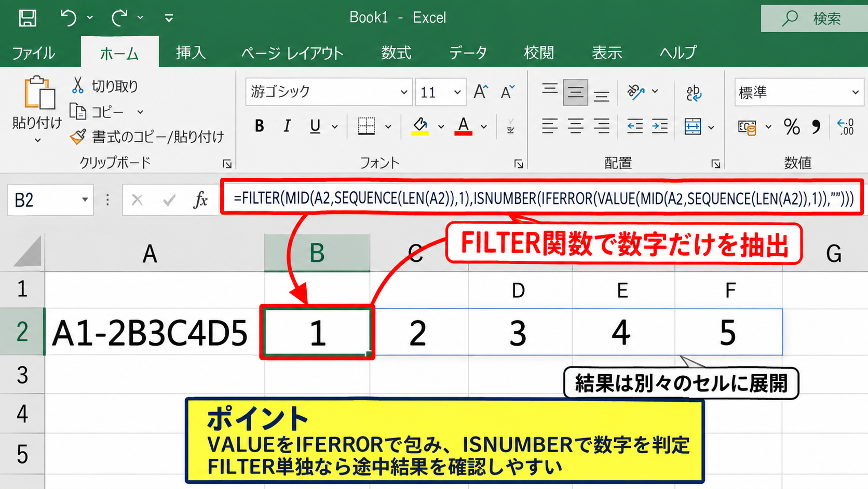Decrease font size with small A icon
Image resolution: width=868 pixels, height=489 pixels.
click(507, 92)
